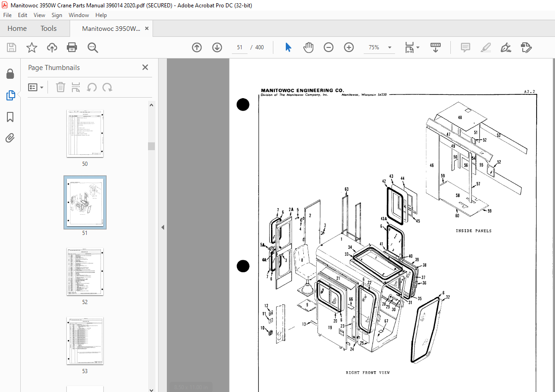The height and width of the screenshot is (392, 555).
Task: Show the Page Thumbnails panel icon
Action: pos(10,95)
